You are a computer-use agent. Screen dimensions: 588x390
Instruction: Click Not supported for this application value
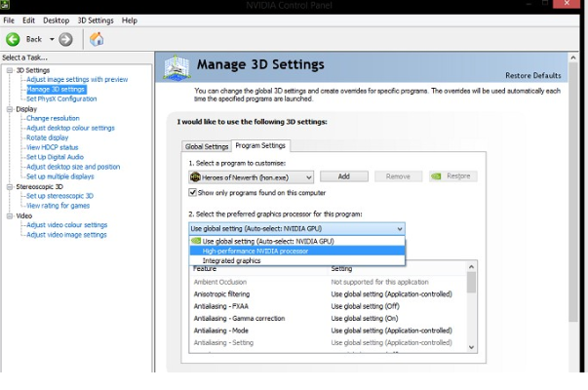(379, 282)
